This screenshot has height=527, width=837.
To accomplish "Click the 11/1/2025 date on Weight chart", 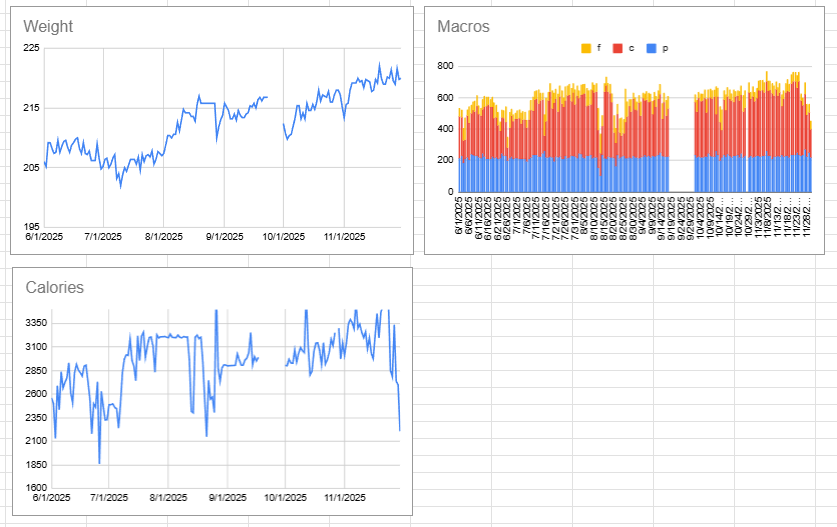I will [345, 237].
